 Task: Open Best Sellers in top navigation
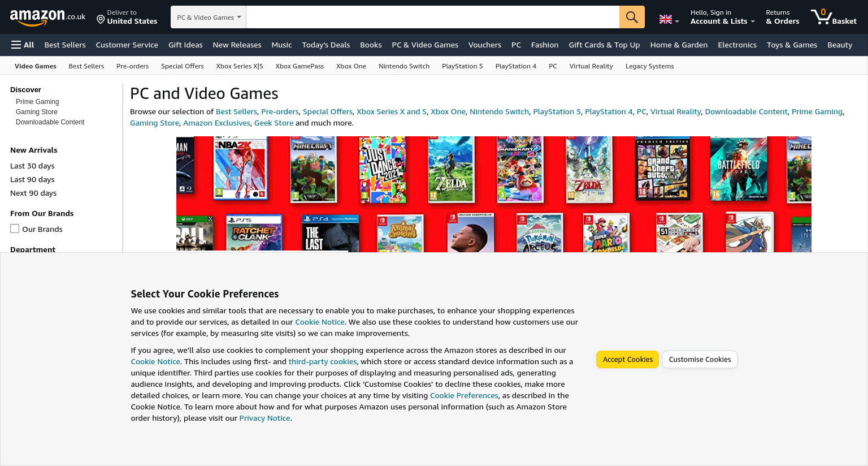pyautogui.click(x=65, y=45)
